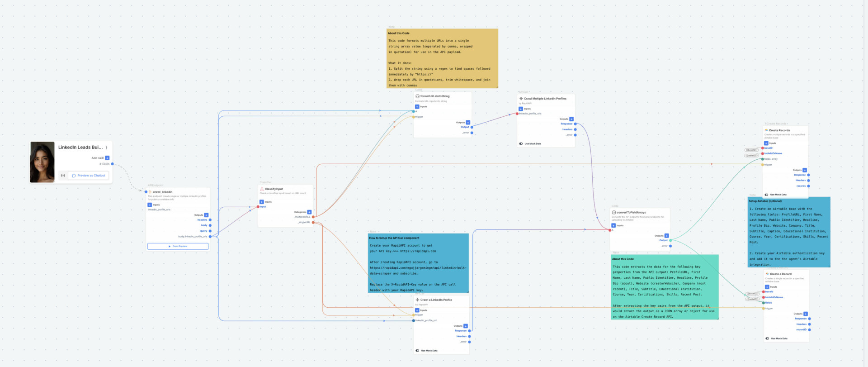The image size is (868, 367).
Task: Click the Airtable icon on Create Records node
Action: (x=766, y=130)
